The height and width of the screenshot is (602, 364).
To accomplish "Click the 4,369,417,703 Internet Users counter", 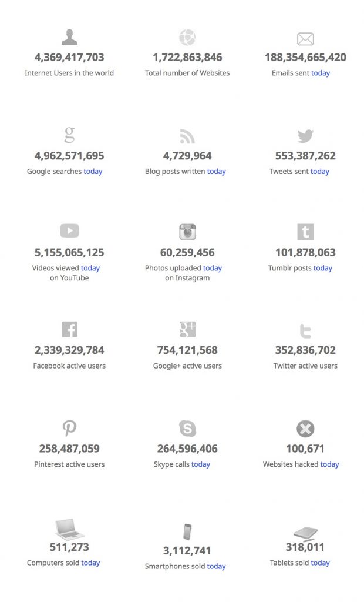I will (x=69, y=57).
